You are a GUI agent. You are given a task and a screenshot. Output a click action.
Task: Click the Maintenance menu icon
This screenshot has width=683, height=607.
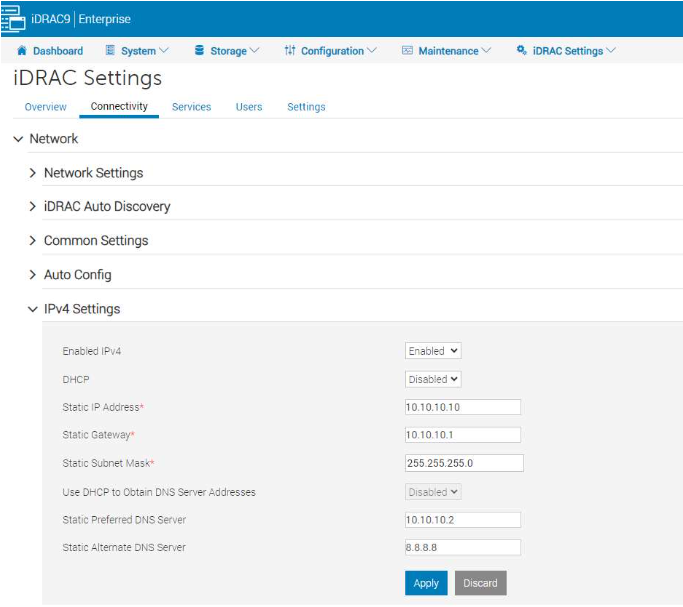click(408, 51)
